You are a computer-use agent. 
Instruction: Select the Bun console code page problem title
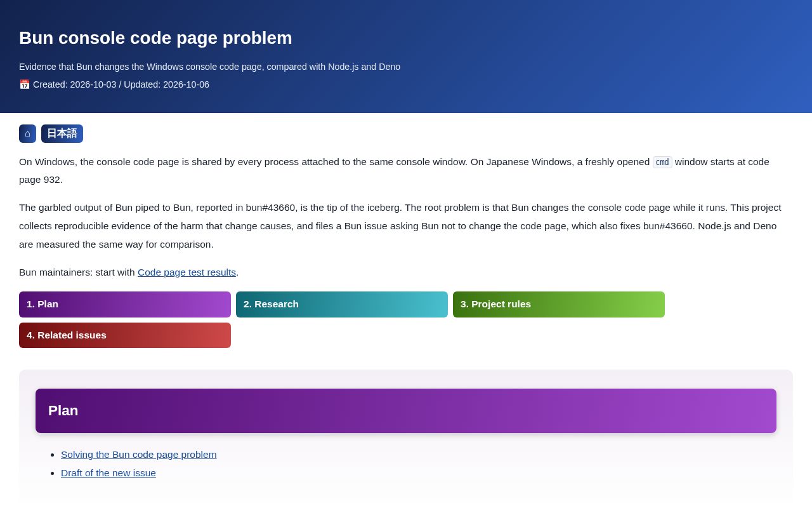coord(155,38)
